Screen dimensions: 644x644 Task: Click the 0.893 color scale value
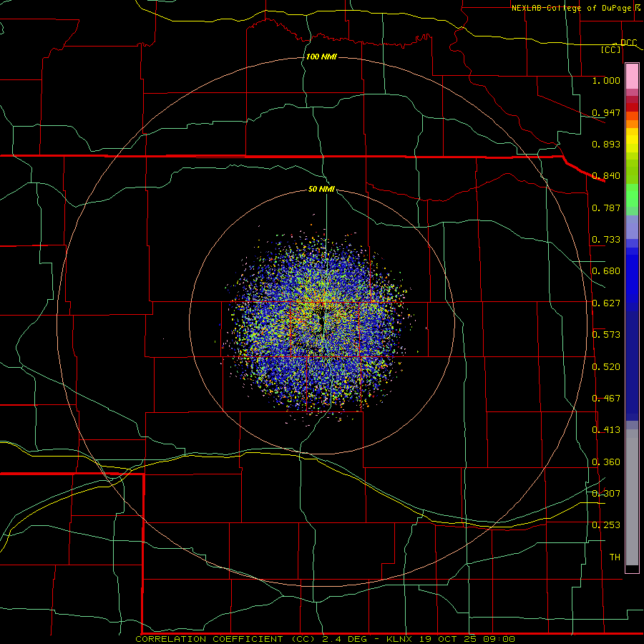[606, 144]
